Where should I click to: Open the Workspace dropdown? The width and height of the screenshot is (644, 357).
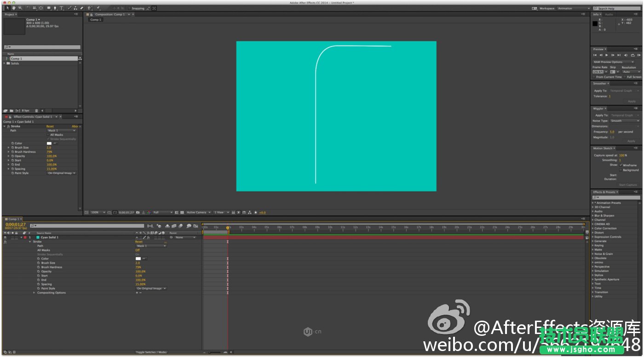[573, 8]
